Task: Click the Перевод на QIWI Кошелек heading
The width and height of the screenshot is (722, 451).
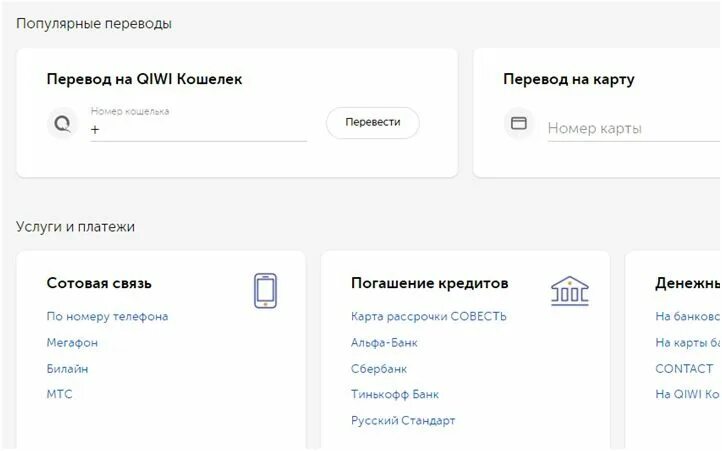Action: point(144,79)
